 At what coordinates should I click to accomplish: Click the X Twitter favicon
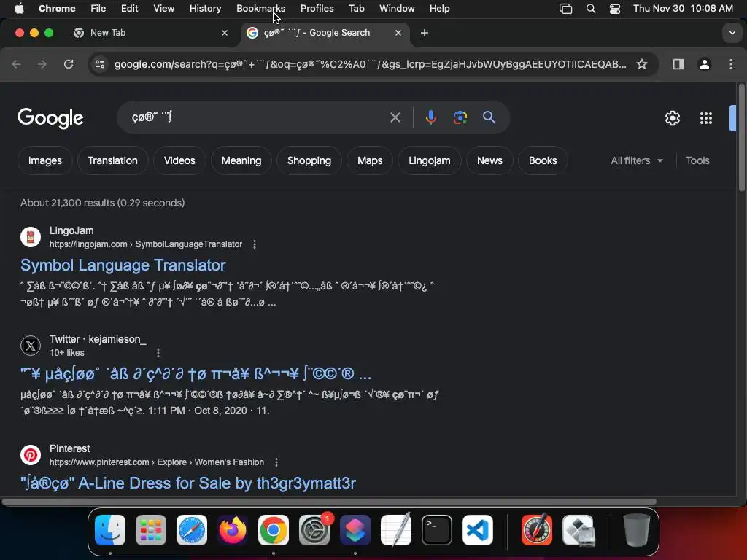tap(31, 345)
